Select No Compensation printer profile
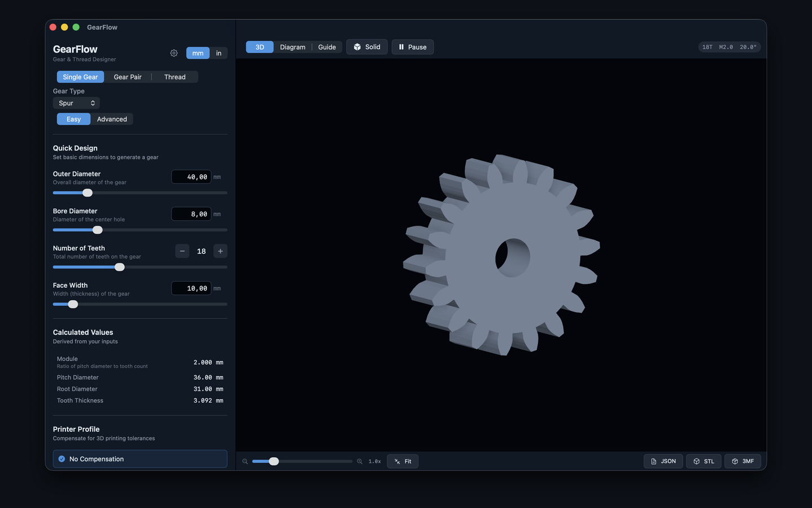This screenshot has width=812, height=508. [140, 459]
